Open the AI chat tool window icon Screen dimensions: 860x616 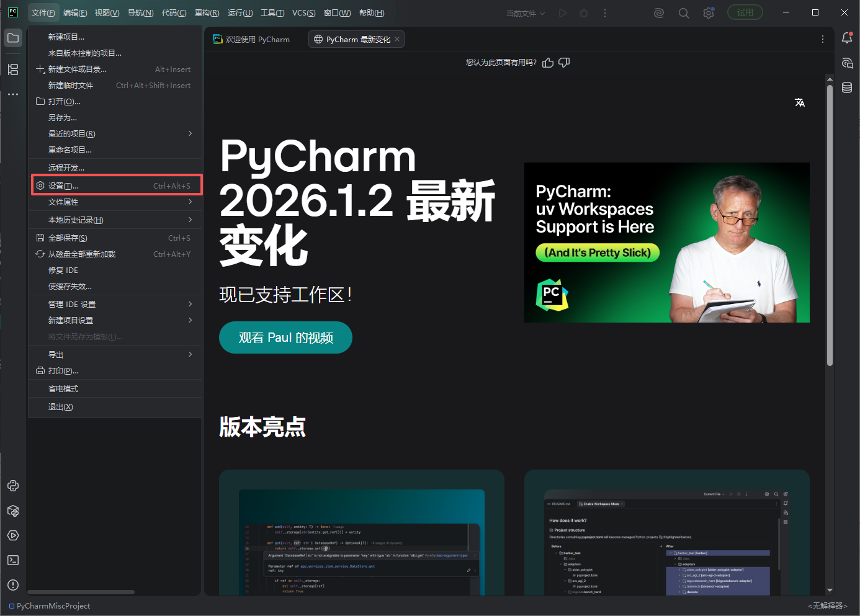[x=847, y=63]
